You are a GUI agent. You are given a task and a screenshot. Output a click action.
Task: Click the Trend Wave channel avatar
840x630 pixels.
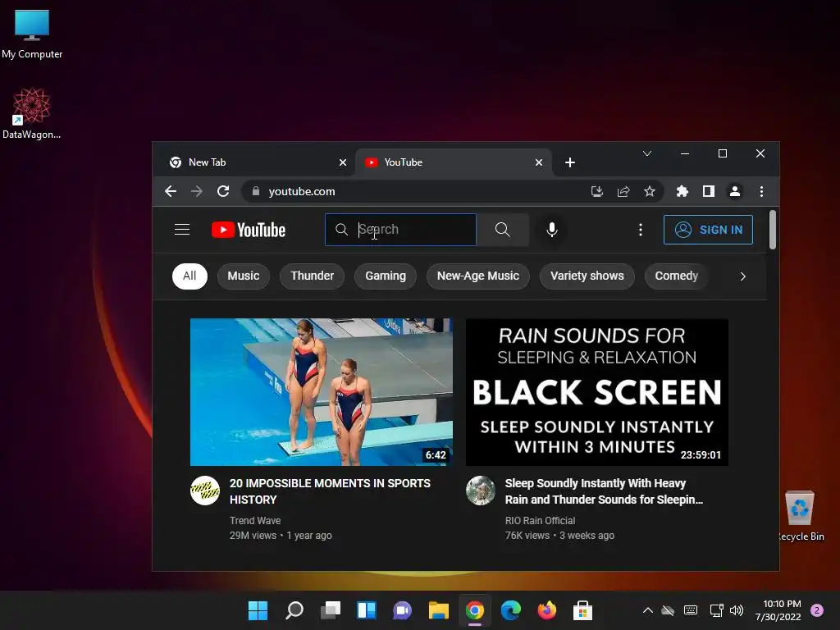[205, 491]
